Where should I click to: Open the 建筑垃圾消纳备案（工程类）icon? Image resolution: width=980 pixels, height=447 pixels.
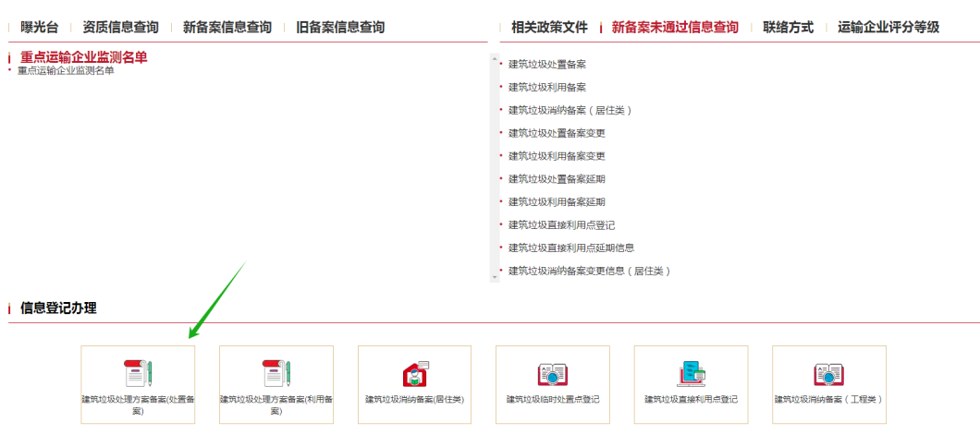[x=829, y=374]
